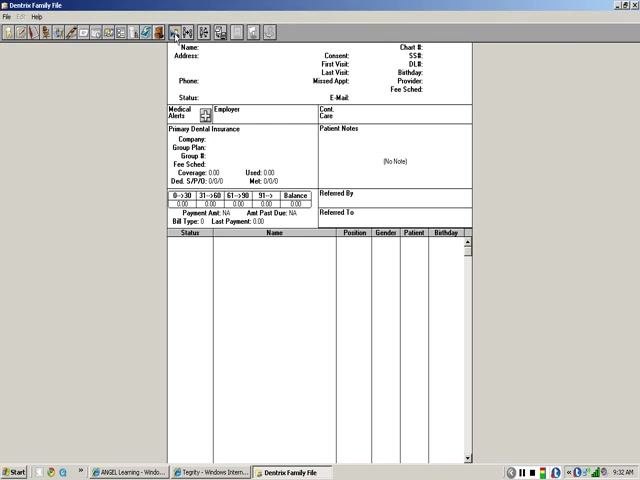
Task: Click the 61->90 aging column label
Action: [238, 196]
